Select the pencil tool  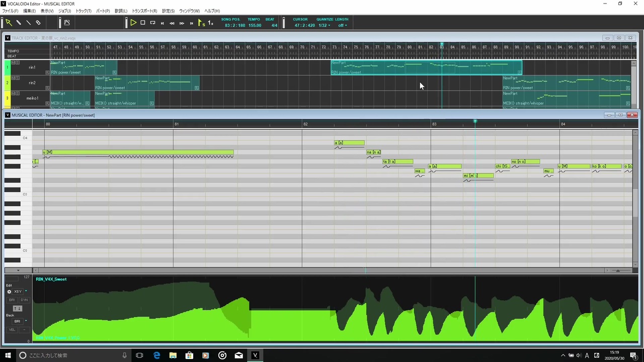tap(19, 23)
